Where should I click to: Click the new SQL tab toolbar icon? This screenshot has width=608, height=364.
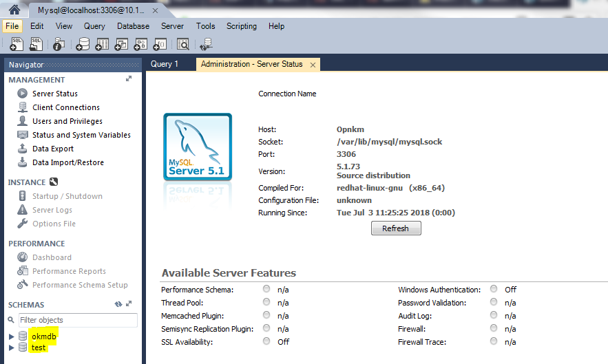tap(17, 45)
